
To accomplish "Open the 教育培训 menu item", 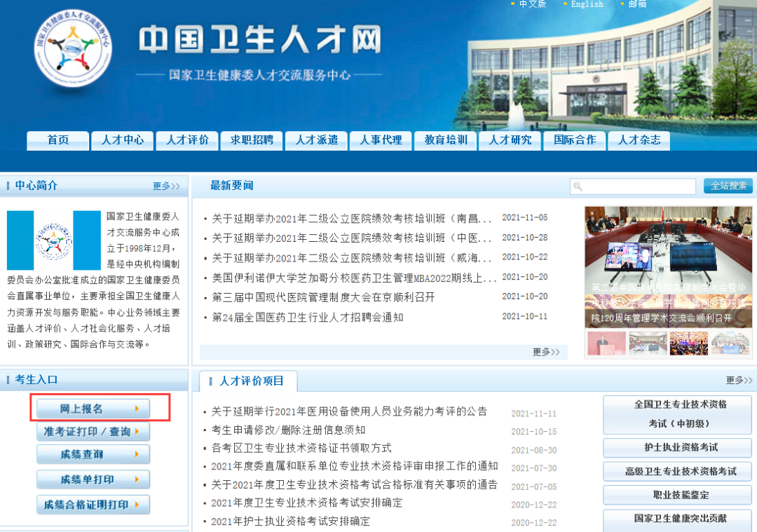I will click(x=445, y=140).
